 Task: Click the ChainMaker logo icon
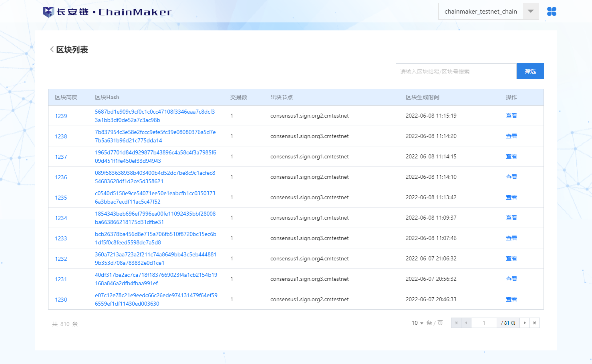tap(48, 12)
